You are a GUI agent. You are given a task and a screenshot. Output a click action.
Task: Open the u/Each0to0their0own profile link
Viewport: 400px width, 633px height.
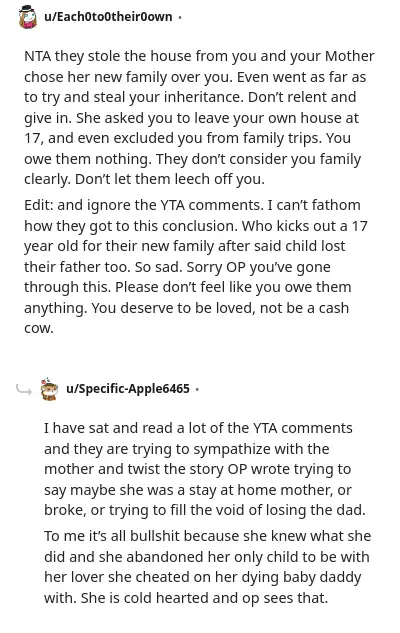point(108,17)
